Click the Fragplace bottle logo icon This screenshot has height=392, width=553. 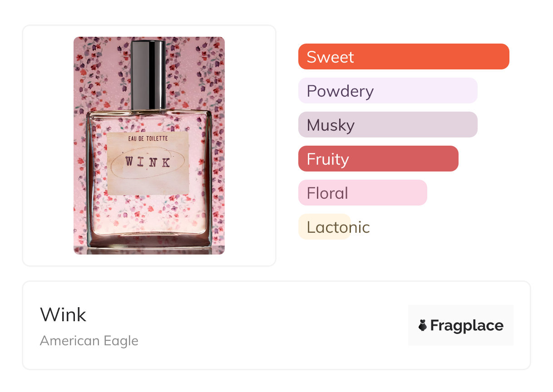[x=423, y=325]
